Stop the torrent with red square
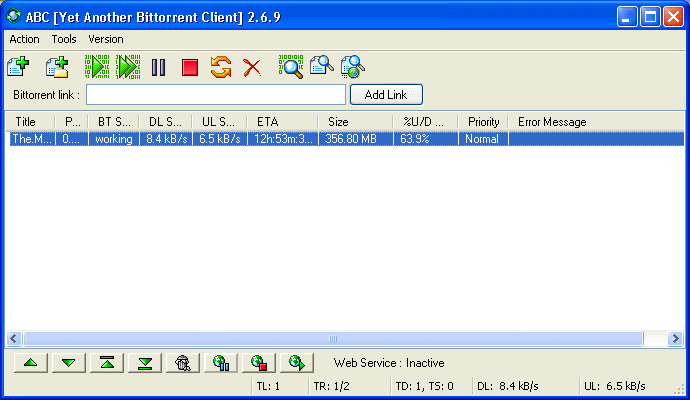The image size is (690, 400). tap(190, 68)
